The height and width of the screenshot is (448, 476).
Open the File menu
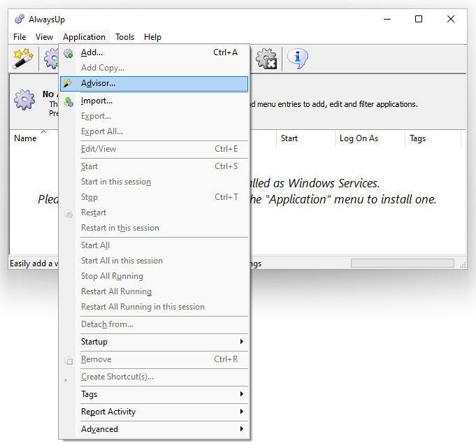[20, 37]
